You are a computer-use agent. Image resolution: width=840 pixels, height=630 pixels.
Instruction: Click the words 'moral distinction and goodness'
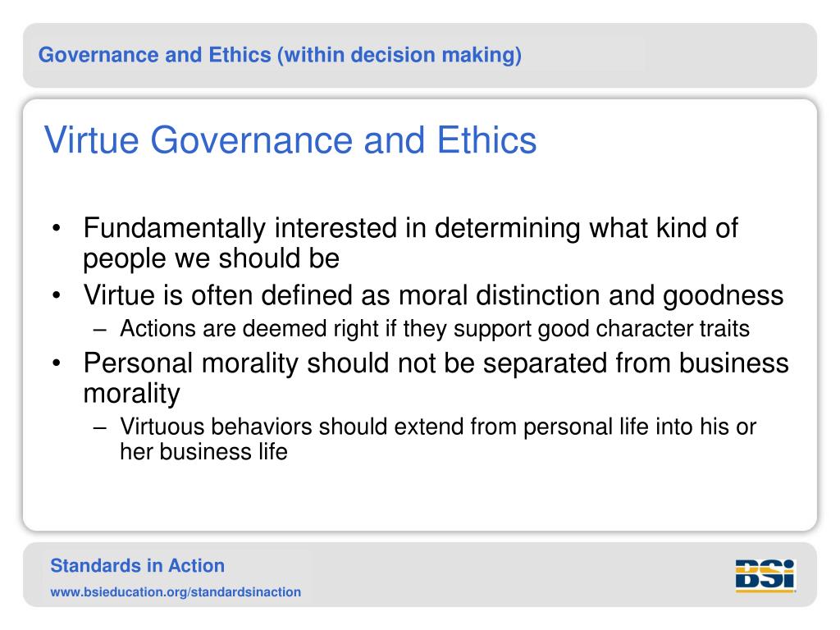(x=591, y=295)
